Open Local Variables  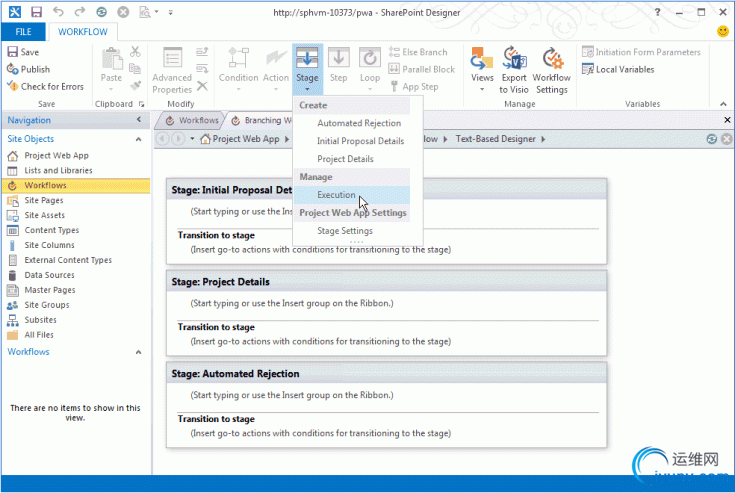(x=618, y=69)
